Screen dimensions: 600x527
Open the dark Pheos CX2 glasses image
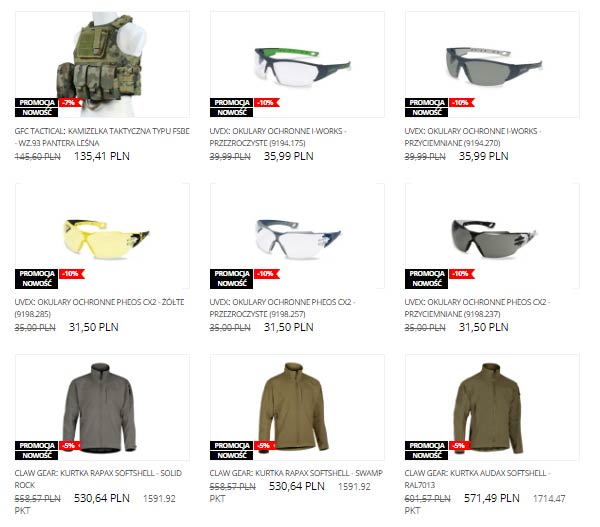coord(492,236)
